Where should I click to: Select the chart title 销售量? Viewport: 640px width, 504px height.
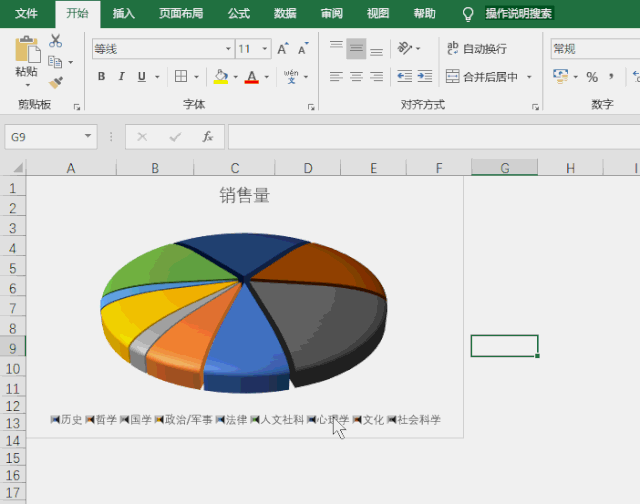[x=244, y=195]
